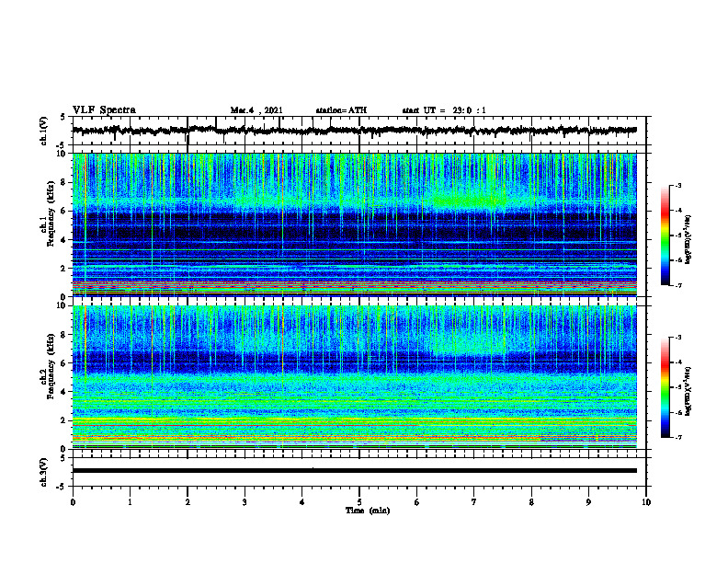
Task: Click the ch.2 spectrogram color bar
Action: click(x=665, y=387)
